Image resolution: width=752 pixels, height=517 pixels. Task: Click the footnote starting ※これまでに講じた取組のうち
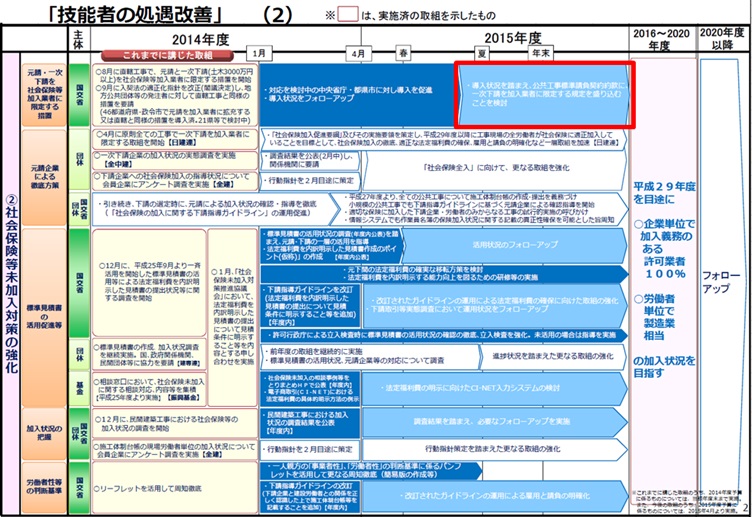688,502
